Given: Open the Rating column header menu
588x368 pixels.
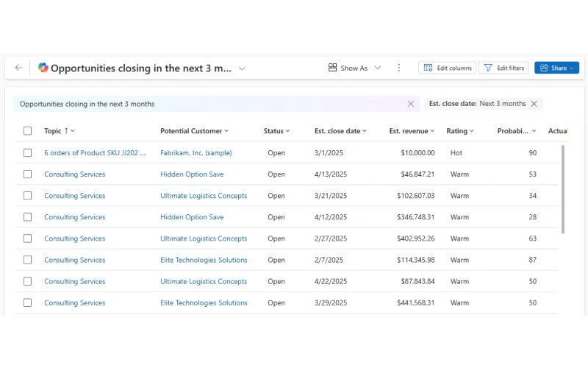Looking at the screenshot, I should 460,131.
